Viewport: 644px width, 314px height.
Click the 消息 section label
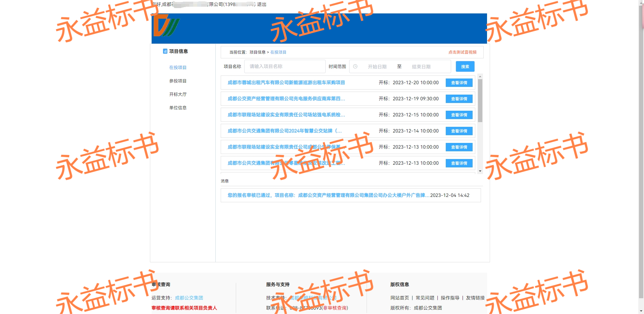(x=225, y=181)
